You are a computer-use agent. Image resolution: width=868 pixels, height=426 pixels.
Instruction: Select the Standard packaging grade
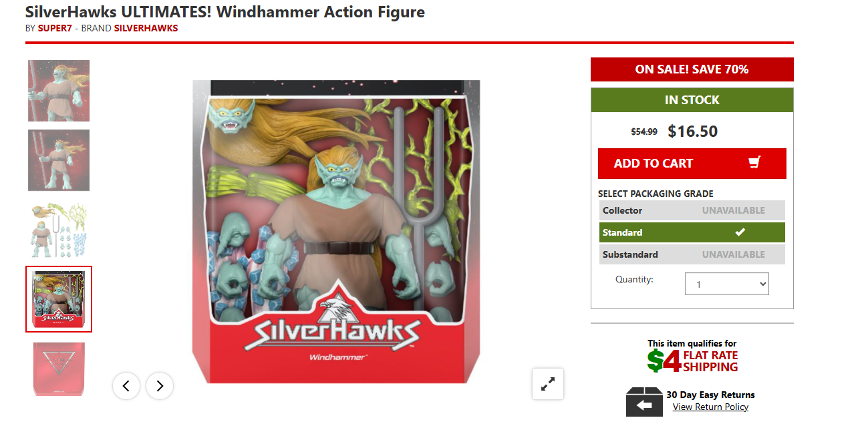[x=692, y=232]
